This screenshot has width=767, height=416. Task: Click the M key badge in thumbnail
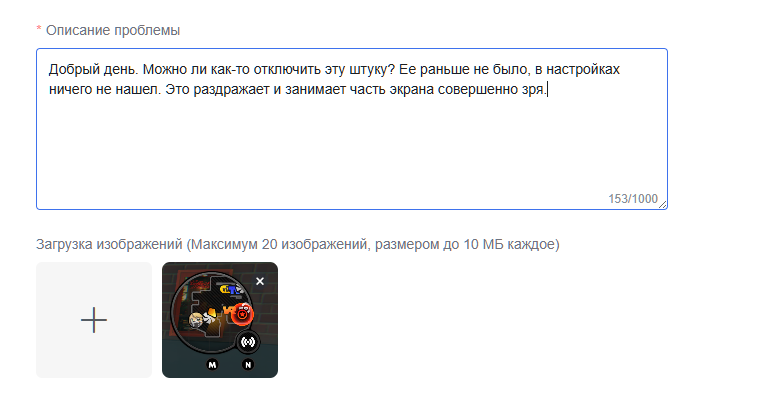pyautogui.click(x=212, y=365)
